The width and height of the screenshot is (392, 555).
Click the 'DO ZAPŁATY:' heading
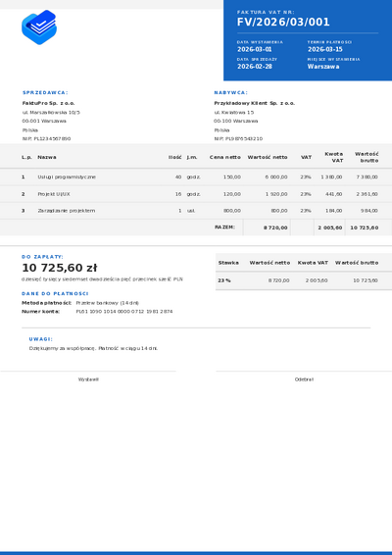[x=42, y=257]
